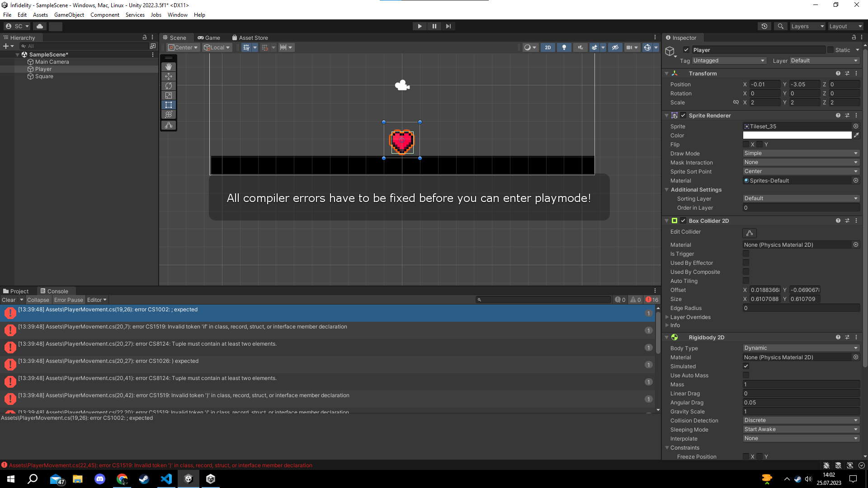Collapse the Sprite Renderer component

tap(666, 116)
